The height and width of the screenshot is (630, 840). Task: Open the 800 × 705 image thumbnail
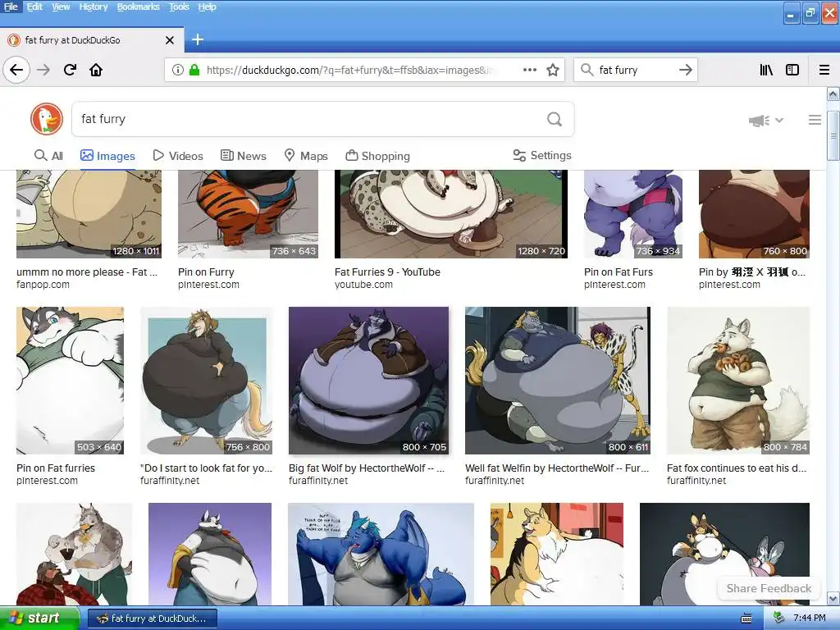click(368, 381)
